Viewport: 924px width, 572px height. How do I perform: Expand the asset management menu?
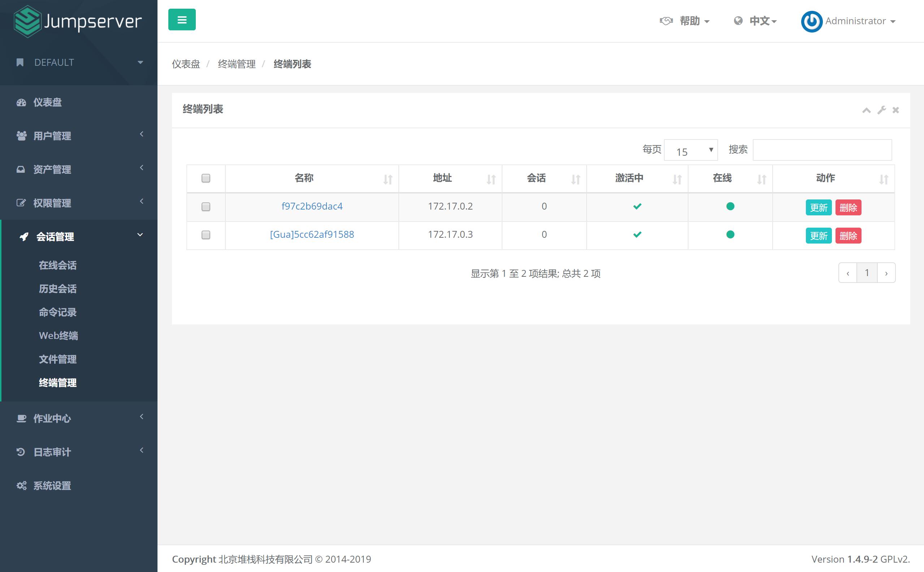(x=79, y=169)
